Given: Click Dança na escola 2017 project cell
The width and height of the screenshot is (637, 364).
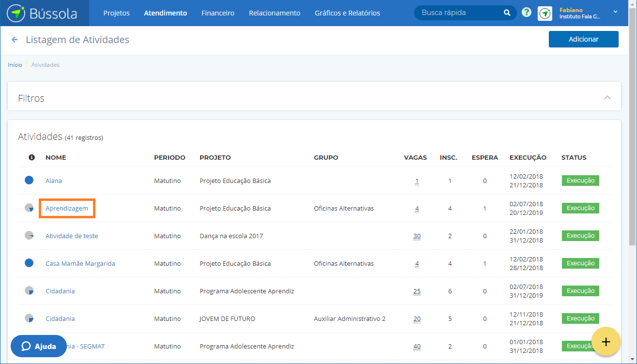Looking at the screenshot, I should pos(231,236).
